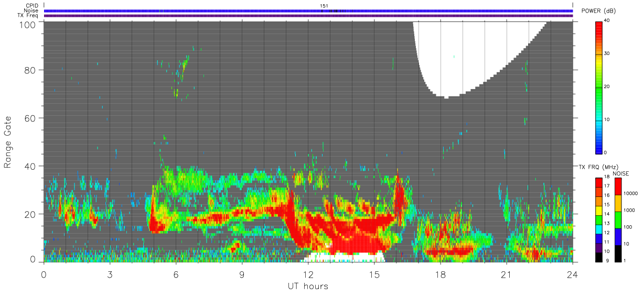Click the 'POWER (dB)' legend title
The image size is (644, 297).
click(x=598, y=11)
